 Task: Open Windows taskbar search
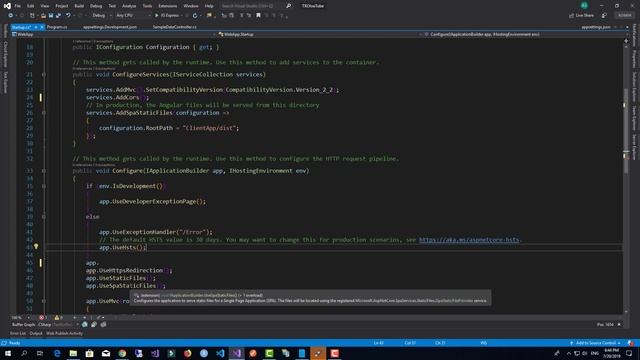[24, 353]
